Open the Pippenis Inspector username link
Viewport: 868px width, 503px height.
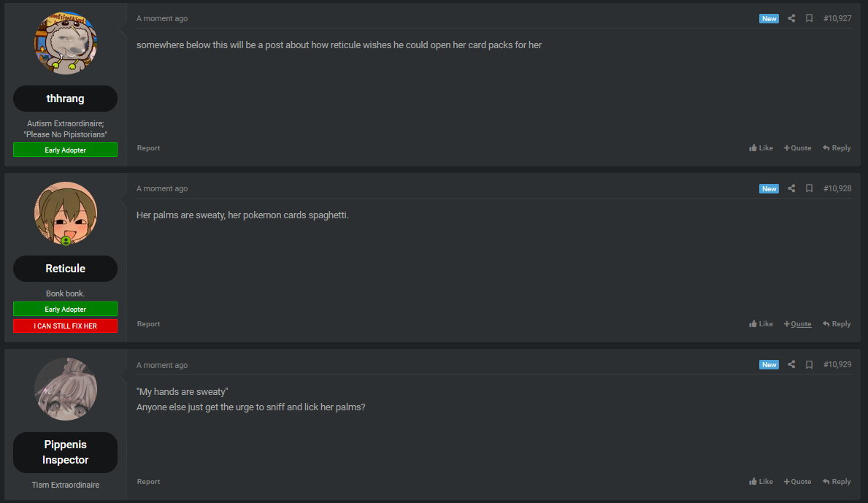pos(65,452)
